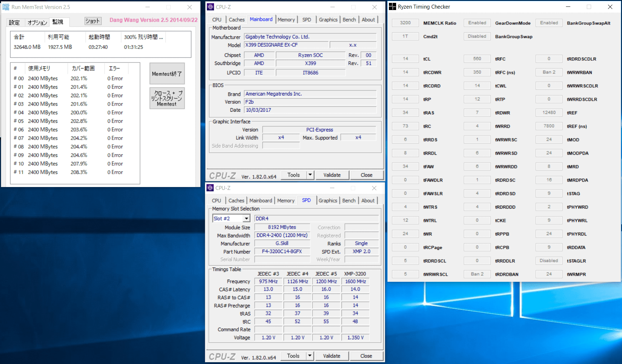Click the tWRMPR value 24 field
Image resolution: width=622 pixels, height=364 pixels.
pyautogui.click(x=549, y=274)
